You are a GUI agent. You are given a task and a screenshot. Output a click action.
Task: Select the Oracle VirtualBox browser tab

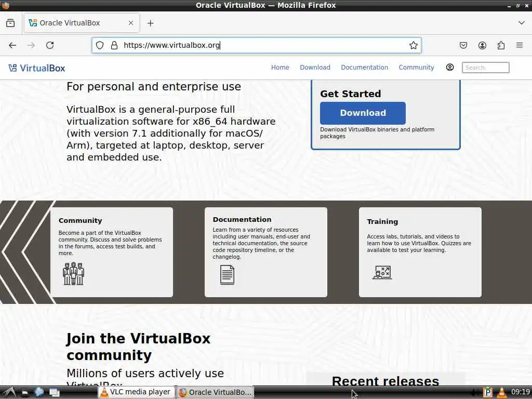81,23
